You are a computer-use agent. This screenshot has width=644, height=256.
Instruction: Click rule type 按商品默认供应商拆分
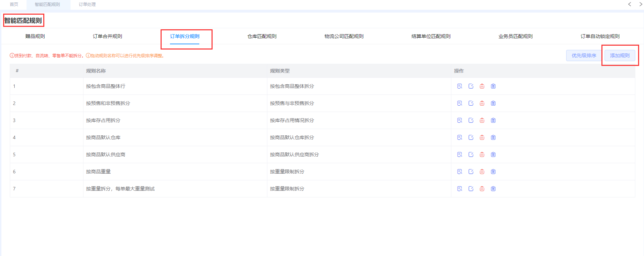click(295, 155)
